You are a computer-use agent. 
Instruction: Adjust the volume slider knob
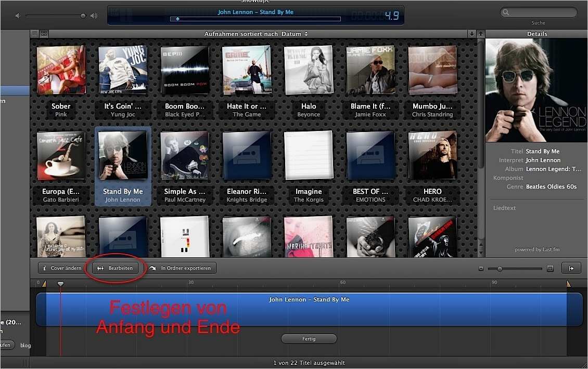click(83, 16)
